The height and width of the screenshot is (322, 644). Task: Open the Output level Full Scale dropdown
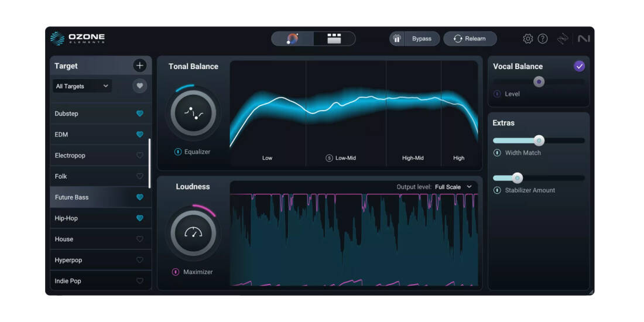click(x=454, y=187)
